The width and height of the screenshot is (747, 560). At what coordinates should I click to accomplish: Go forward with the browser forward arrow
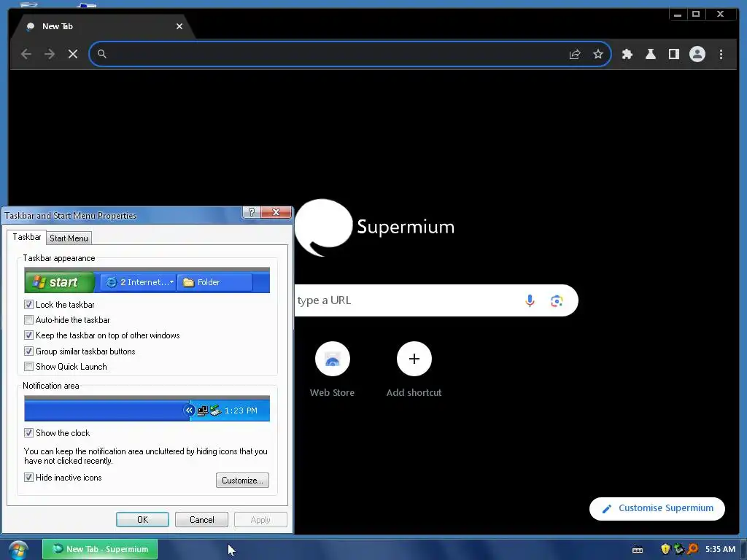50,54
